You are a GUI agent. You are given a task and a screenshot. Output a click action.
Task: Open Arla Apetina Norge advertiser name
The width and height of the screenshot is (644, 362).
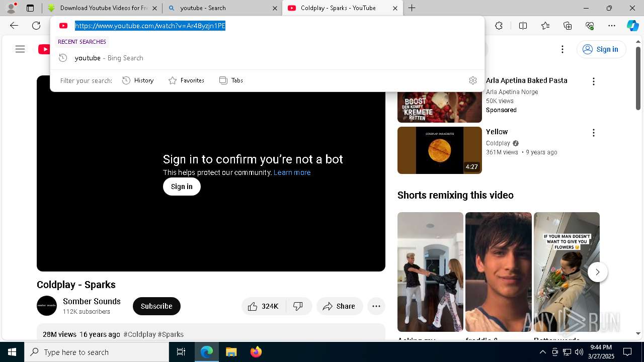512,92
